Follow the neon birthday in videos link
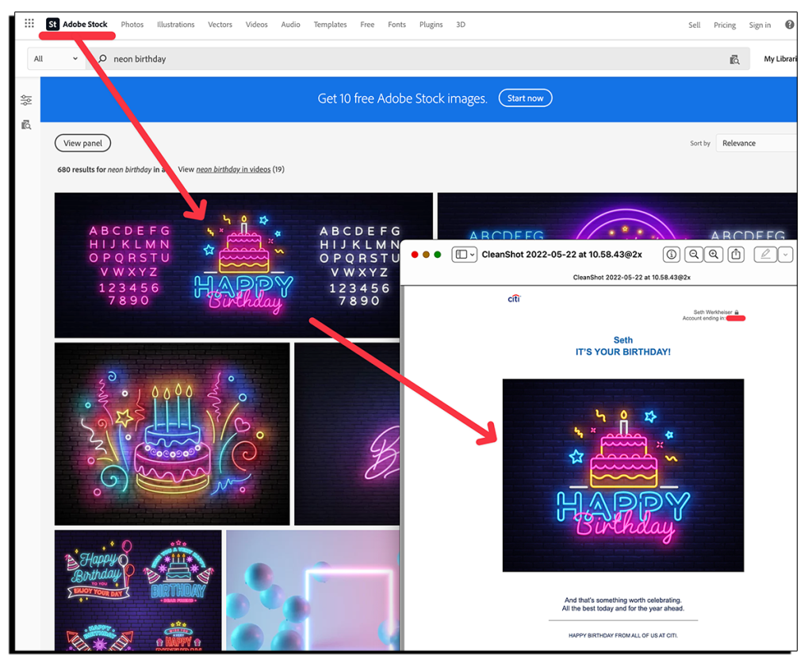This screenshot has width=812, height=663. pyautogui.click(x=233, y=170)
